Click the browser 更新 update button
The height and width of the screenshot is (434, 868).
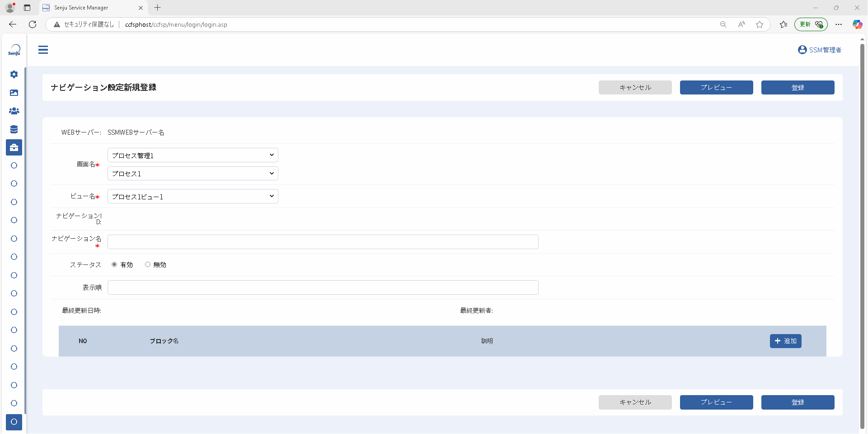[811, 24]
